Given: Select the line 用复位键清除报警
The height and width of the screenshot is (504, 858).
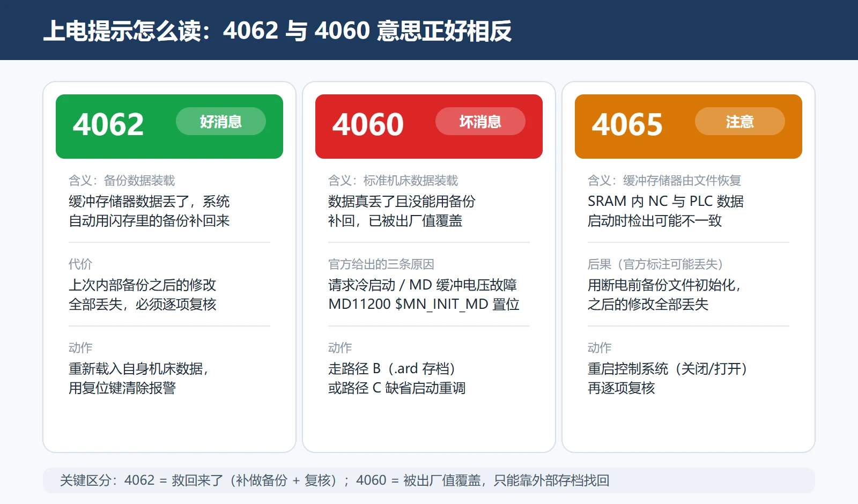Looking at the screenshot, I should click(x=122, y=388).
